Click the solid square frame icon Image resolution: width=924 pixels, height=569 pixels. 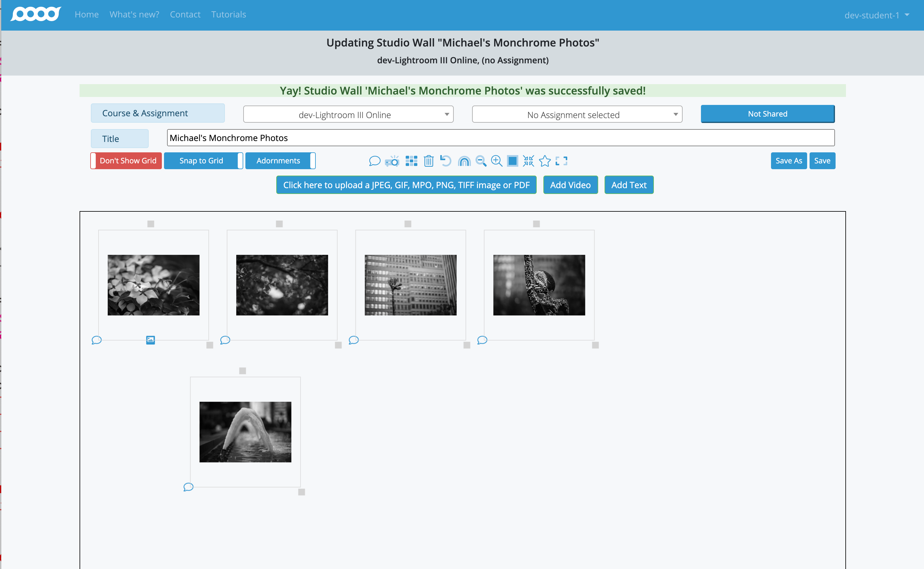point(512,161)
